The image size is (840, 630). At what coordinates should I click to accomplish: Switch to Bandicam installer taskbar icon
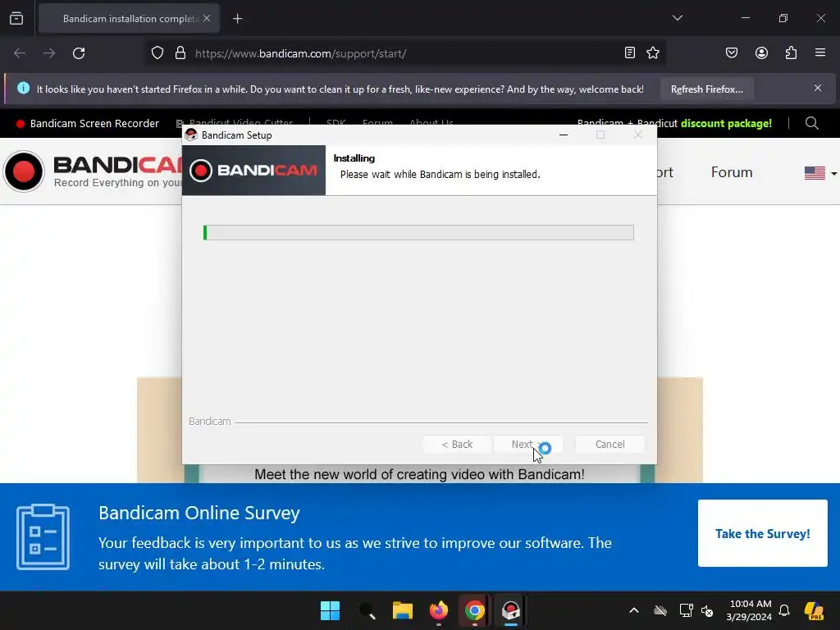(x=510, y=610)
